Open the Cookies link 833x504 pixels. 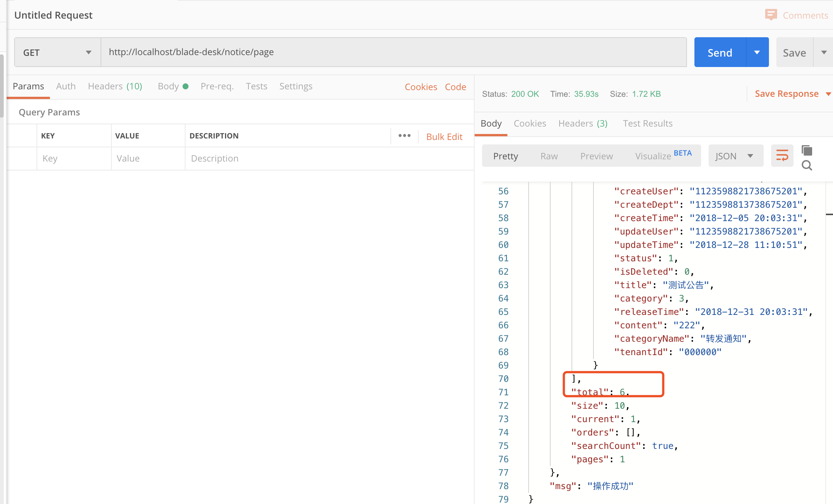[x=421, y=87]
